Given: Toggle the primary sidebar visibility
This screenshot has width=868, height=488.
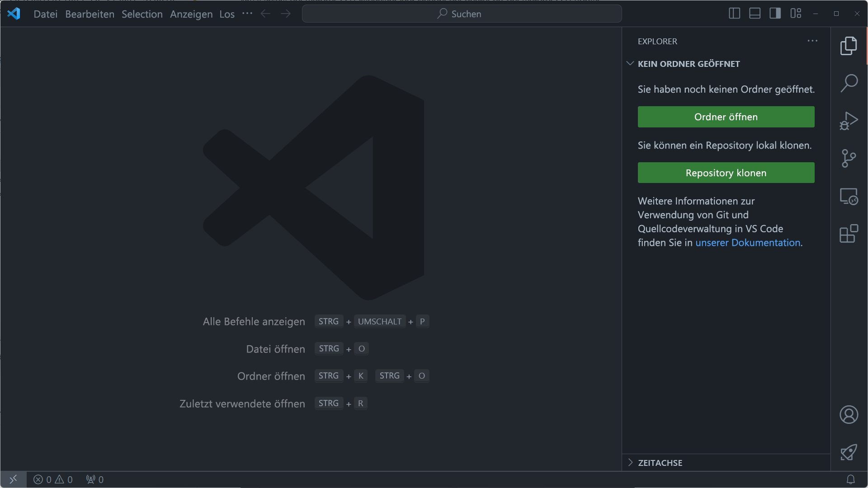Looking at the screenshot, I should coord(734,14).
